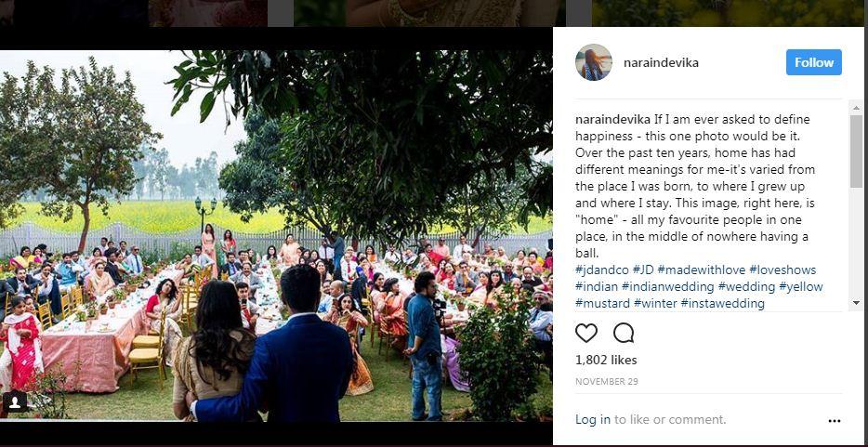Open comments with the speech bubble icon
This screenshot has width=868, height=447.
coord(624,333)
